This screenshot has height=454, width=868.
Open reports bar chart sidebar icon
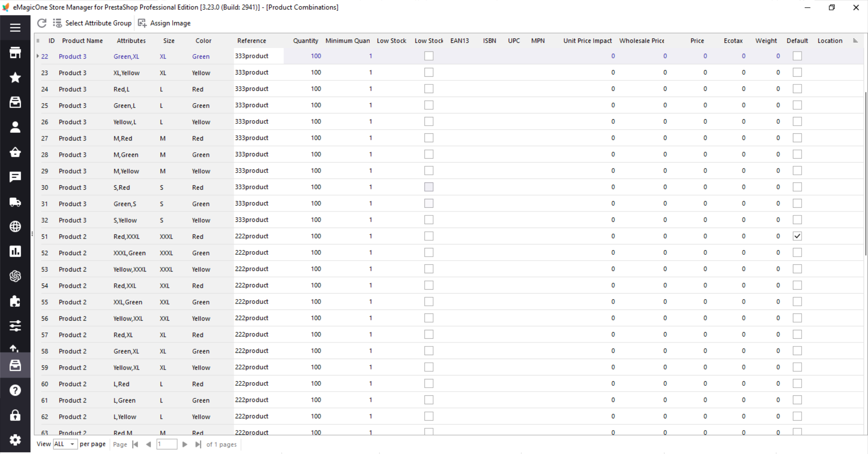pyautogui.click(x=15, y=251)
